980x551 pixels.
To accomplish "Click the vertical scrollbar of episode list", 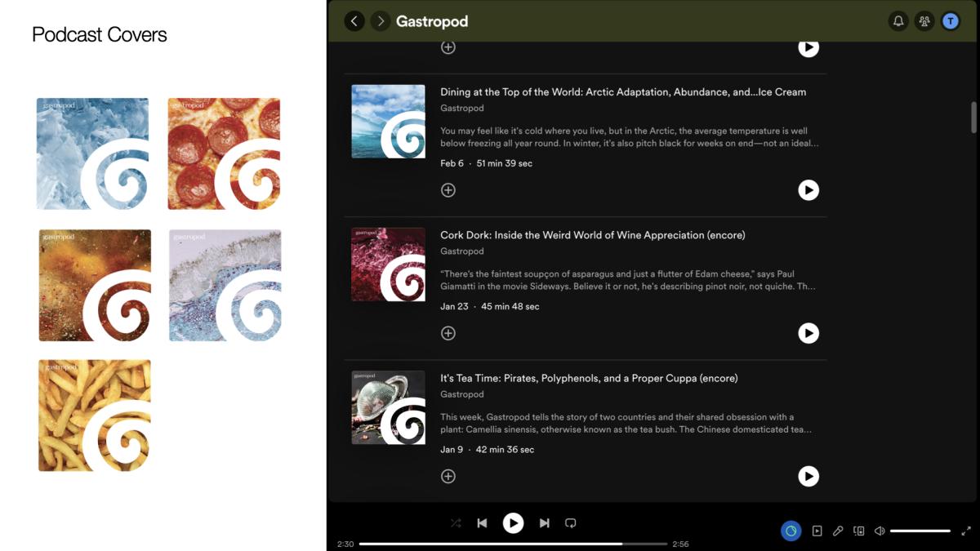I will pyautogui.click(x=973, y=117).
